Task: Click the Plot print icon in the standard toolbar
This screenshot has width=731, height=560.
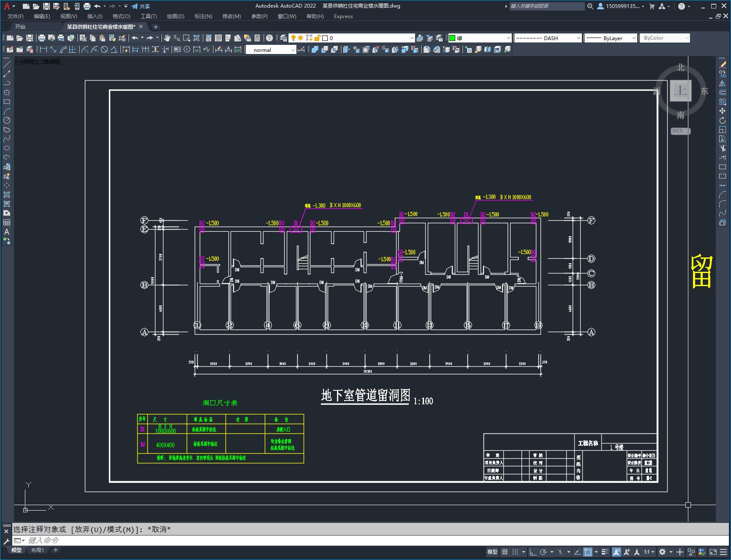Action: click(x=42, y=38)
